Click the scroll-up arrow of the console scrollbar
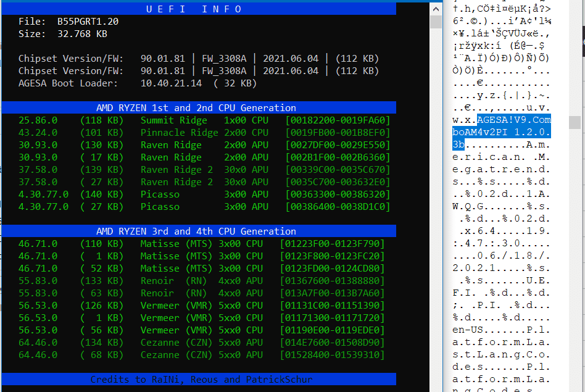 [x=436, y=9]
